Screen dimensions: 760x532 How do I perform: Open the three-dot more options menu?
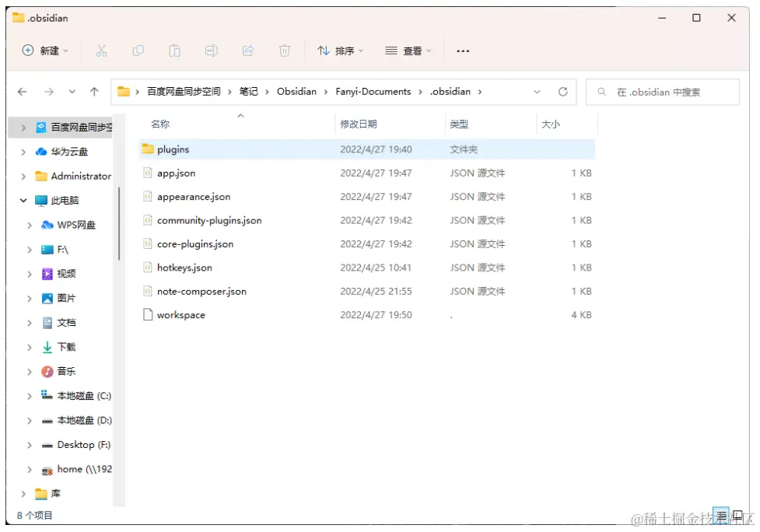(463, 51)
